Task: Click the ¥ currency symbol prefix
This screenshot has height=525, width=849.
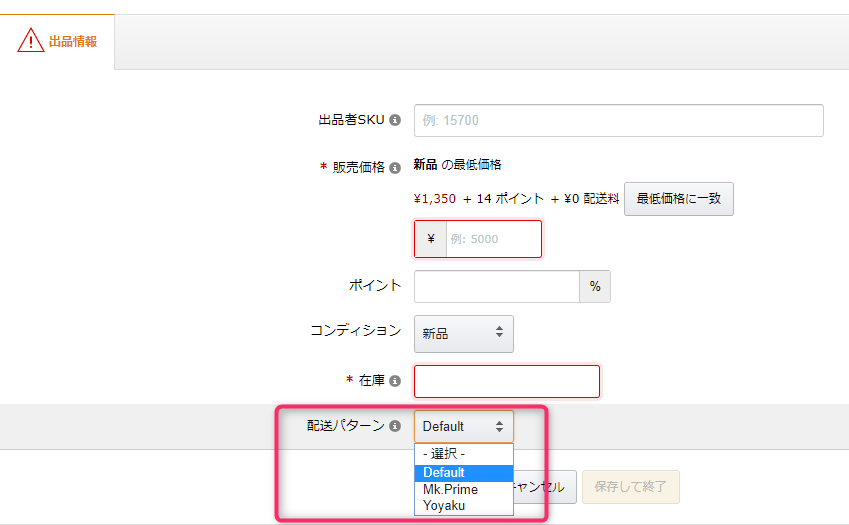Action: pos(430,239)
